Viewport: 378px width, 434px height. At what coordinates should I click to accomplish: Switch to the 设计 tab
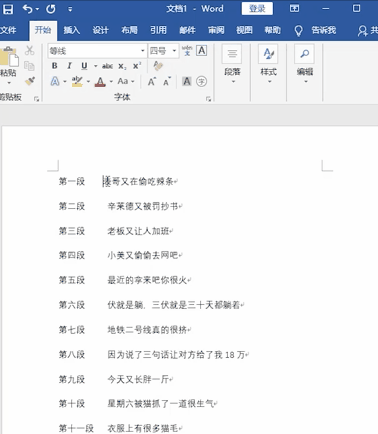[x=100, y=30]
